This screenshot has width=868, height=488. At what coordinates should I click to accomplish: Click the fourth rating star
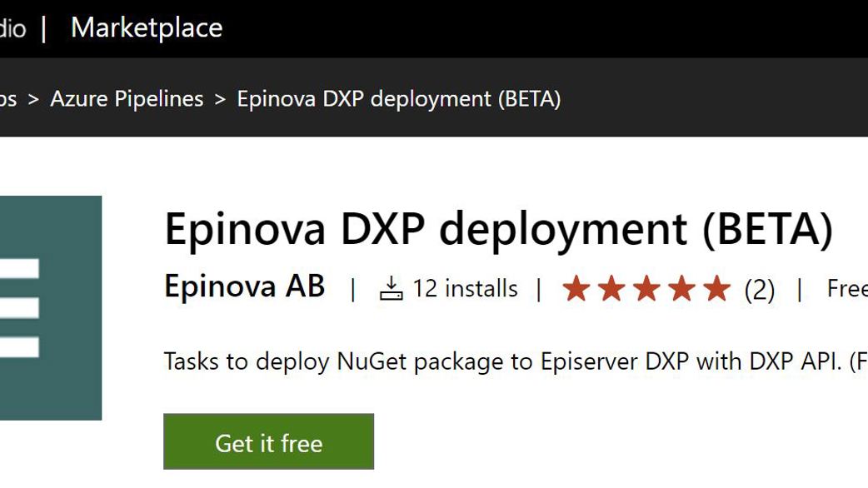[682, 288]
